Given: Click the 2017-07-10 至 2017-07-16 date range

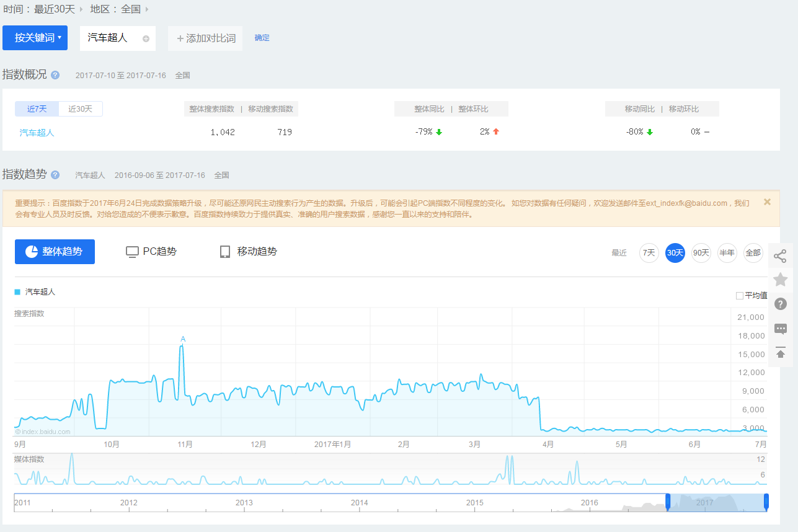Looking at the screenshot, I should [x=121, y=76].
